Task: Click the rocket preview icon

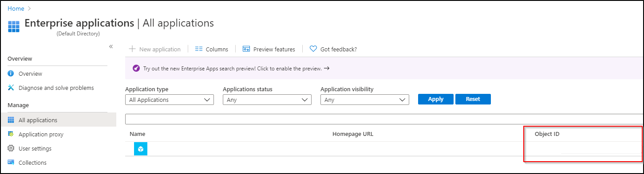Action: (x=136, y=69)
